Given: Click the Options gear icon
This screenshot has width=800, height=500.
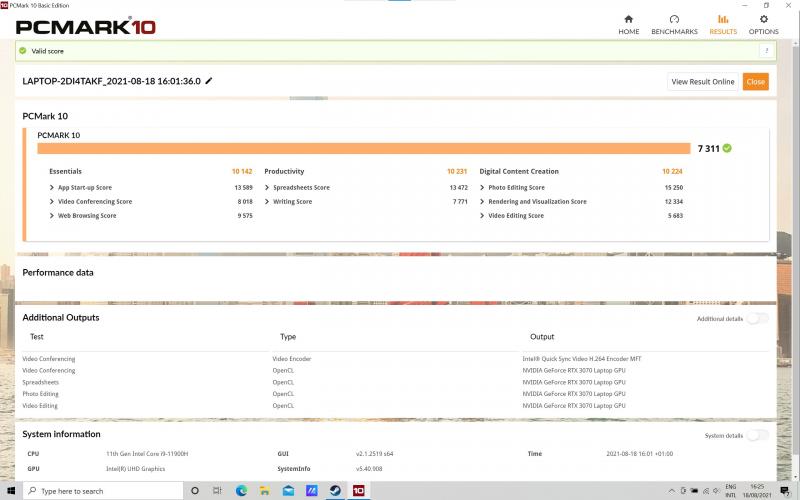Looking at the screenshot, I should [763, 19].
